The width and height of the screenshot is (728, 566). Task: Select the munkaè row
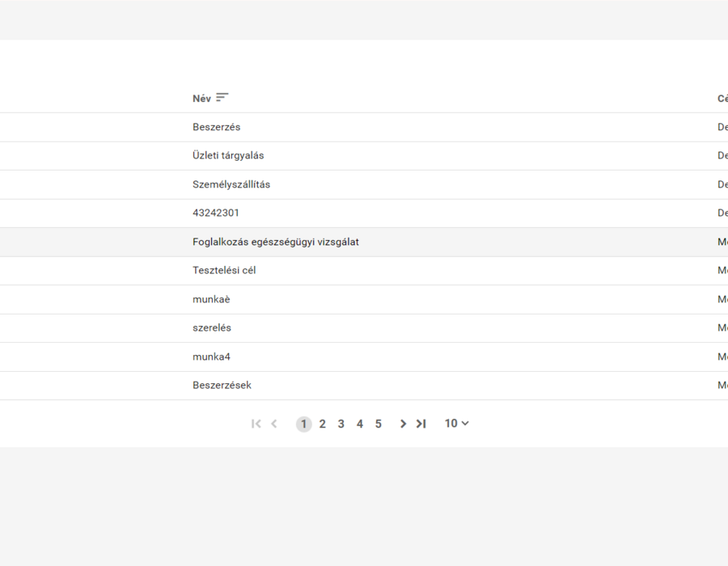tap(364, 299)
